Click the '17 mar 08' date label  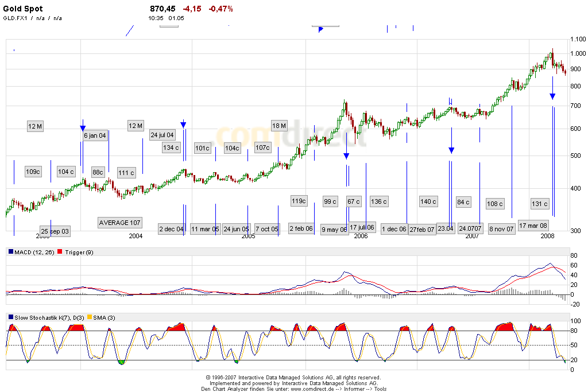pos(533,225)
